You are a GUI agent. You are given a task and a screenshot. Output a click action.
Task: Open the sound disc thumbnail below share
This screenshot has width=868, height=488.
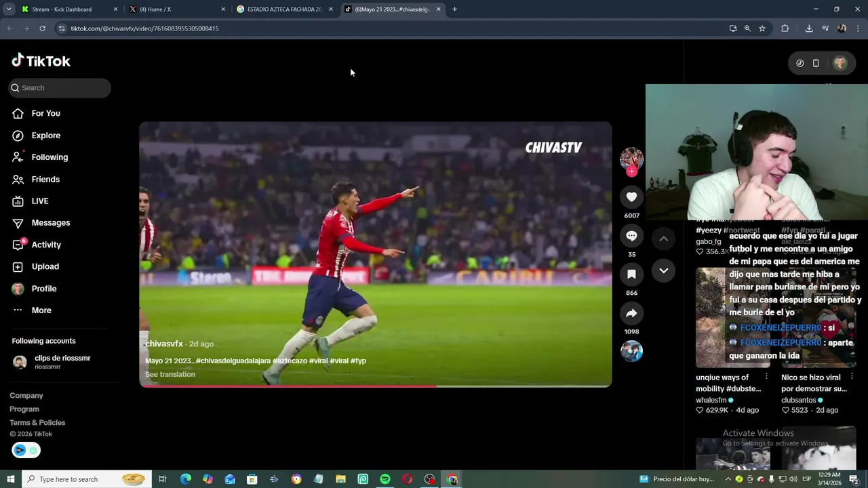point(631,351)
